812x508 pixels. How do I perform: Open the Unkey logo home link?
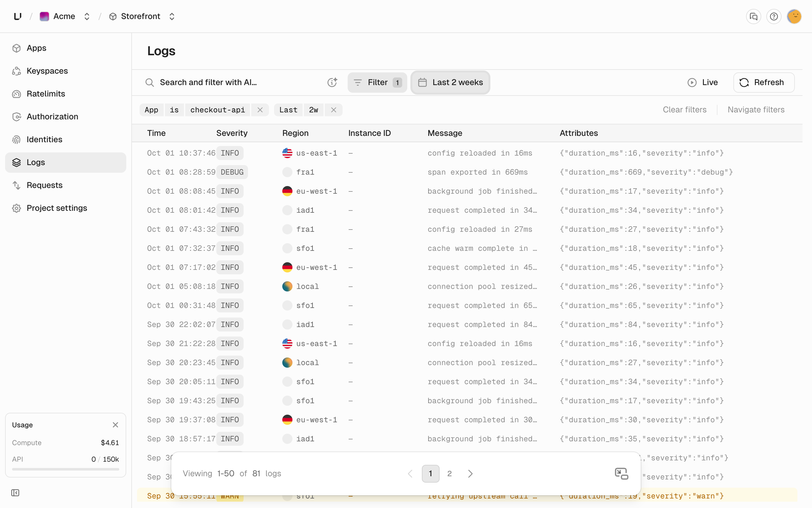point(18,16)
